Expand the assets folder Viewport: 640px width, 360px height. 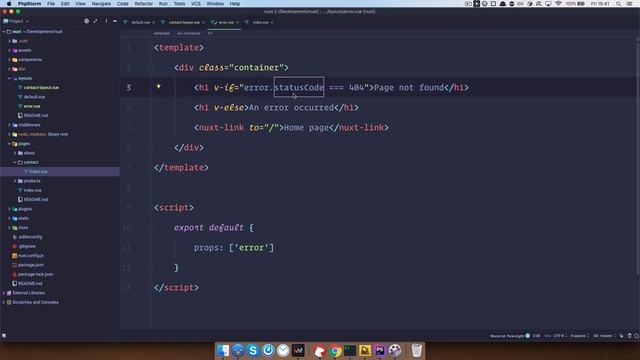click(9, 50)
